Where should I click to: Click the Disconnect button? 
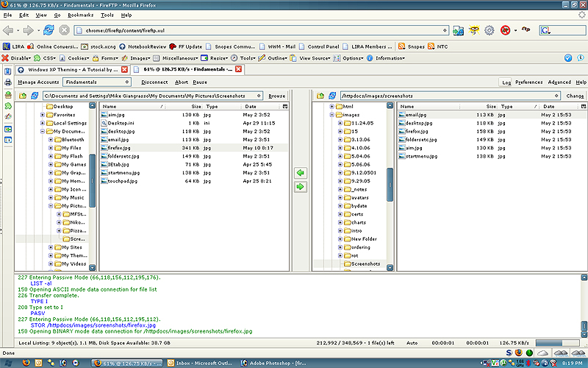(154, 82)
